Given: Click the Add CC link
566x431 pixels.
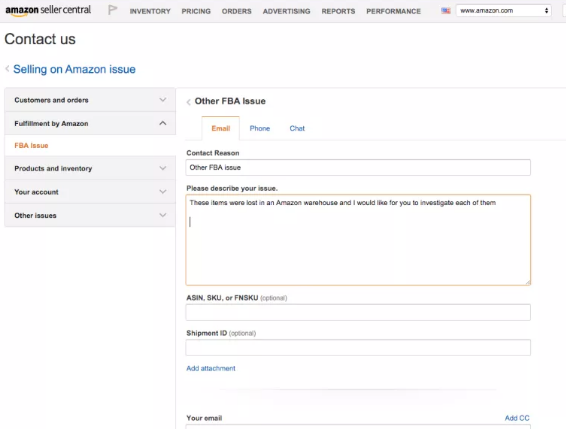Looking at the screenshot, I should (517, 418).
